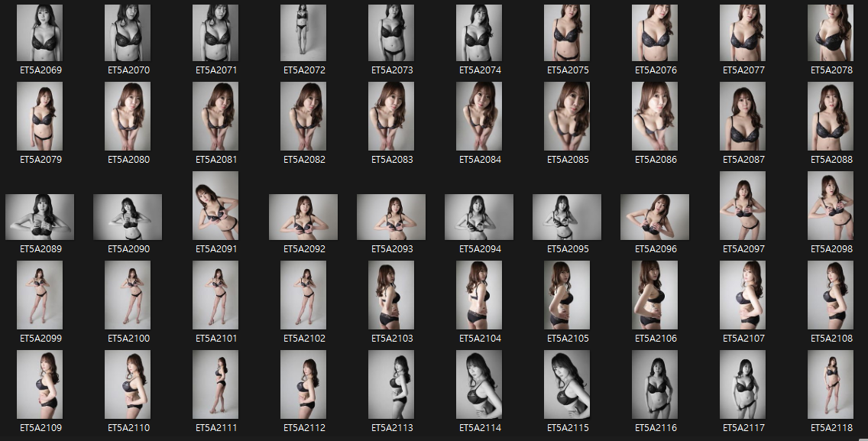
Task: Click the black-and-white thumbnail ET5A2089
Action: (40, 216)
